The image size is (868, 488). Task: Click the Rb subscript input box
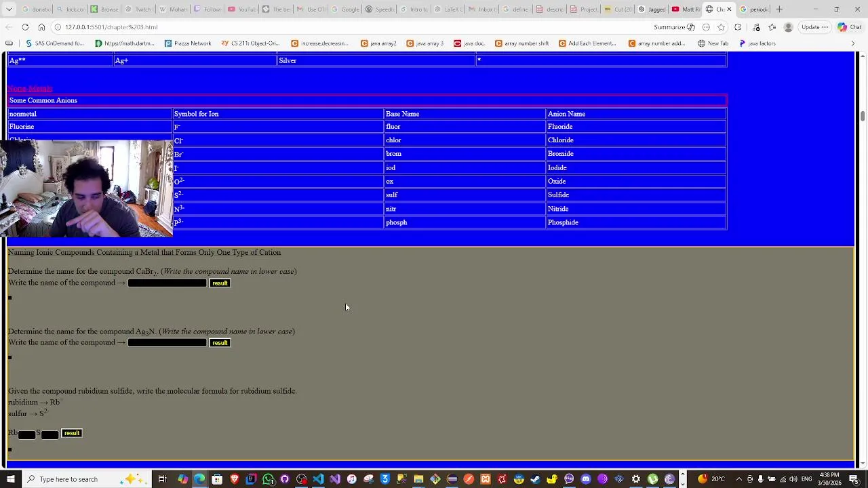pyautogui.click(x=26, y=434)
